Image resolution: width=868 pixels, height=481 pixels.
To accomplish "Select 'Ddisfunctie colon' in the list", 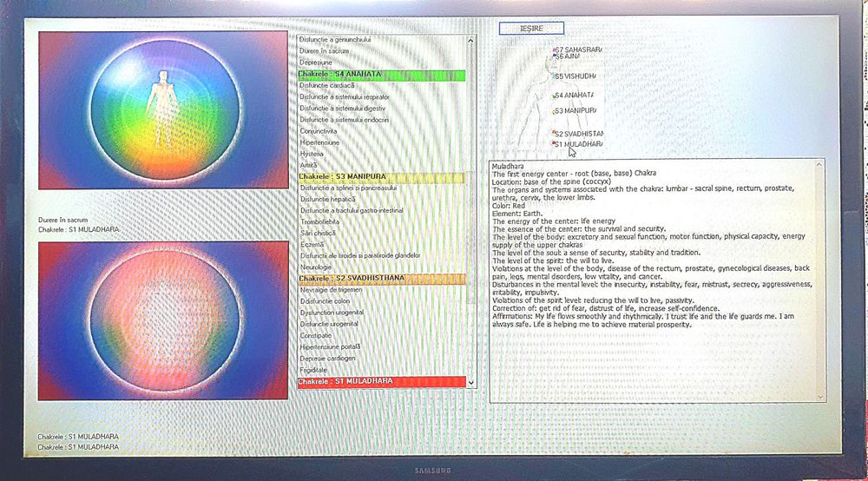I will point(325,301).
